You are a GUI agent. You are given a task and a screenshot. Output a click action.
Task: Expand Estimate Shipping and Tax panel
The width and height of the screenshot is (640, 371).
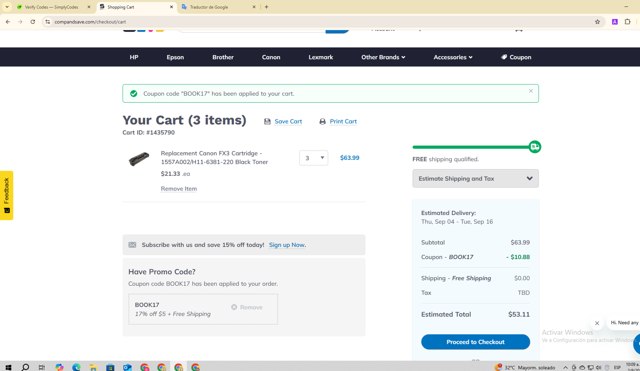point(476,178)
